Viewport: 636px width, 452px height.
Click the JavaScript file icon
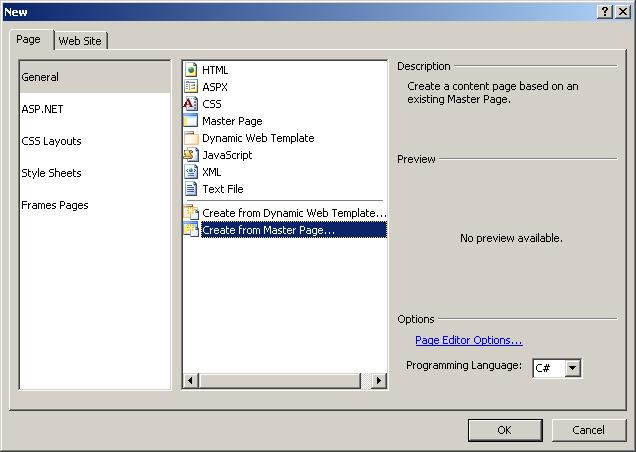[x=191, y=155]
